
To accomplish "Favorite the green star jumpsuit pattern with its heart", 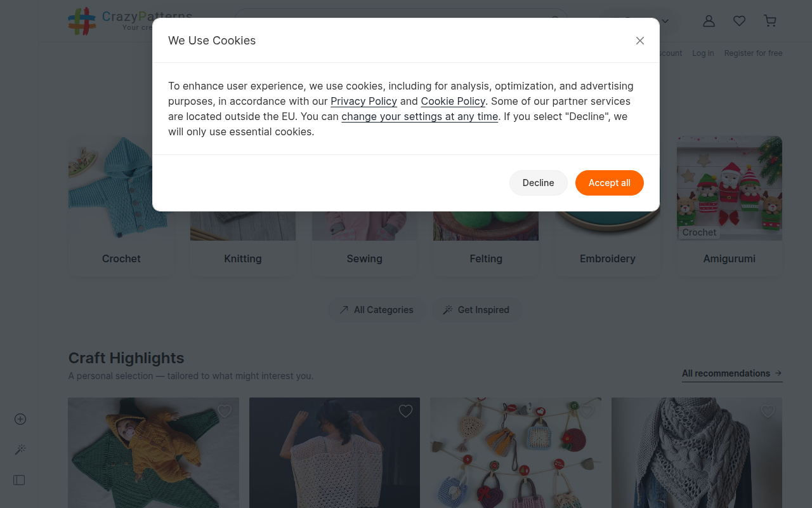I will tap(225, 411).
